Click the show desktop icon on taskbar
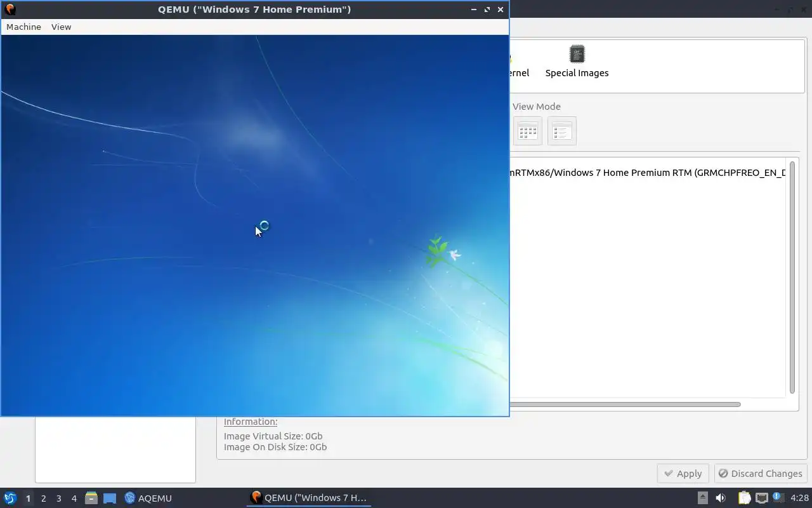Viewport: 812px width, 508px height. click(110, 498)
